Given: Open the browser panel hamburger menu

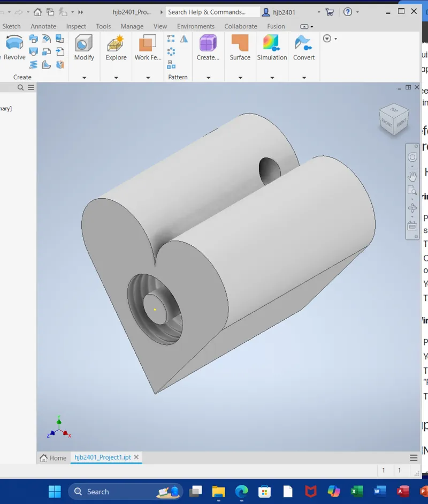Looking at the screenshot, I should click(x=31, y=87).
